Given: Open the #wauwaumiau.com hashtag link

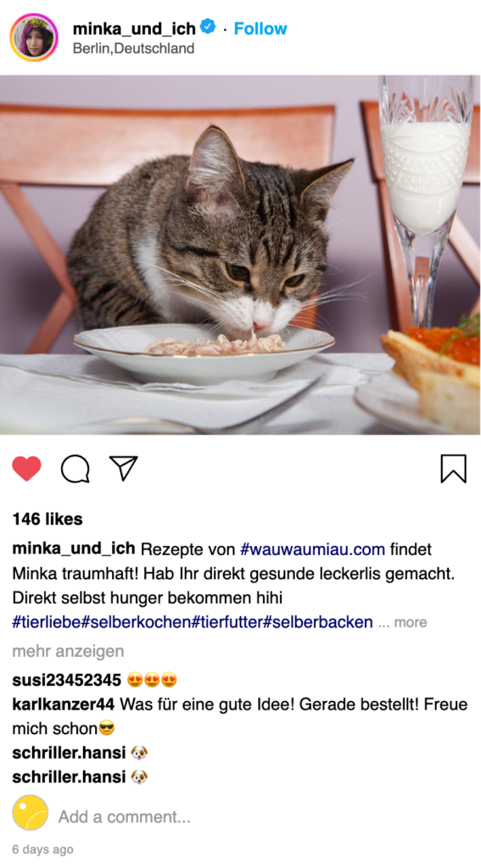Looking at the screenshot, I should [312, 549].
